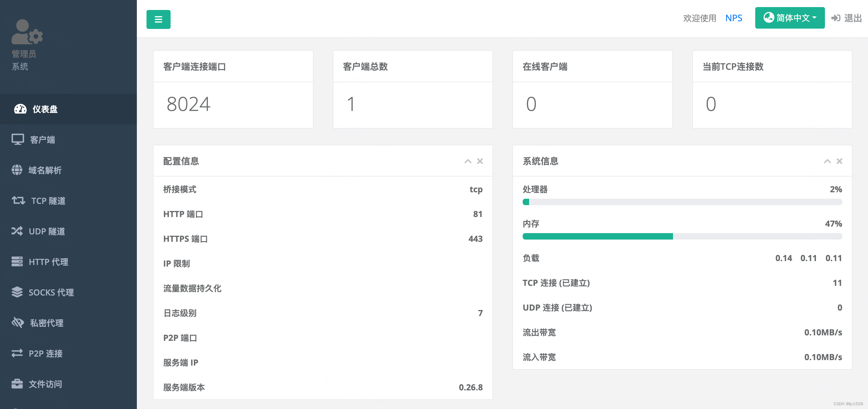Open the NPS link in header
The image size is (868, 409).
click(733, 18)
